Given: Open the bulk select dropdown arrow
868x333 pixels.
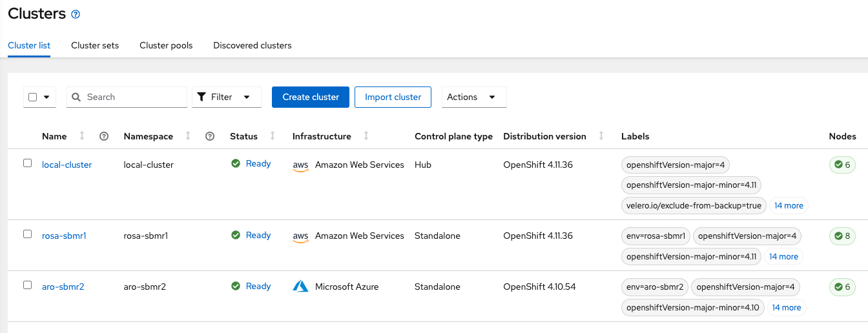Looking at the screenshot, I should [x=47, y=97].
